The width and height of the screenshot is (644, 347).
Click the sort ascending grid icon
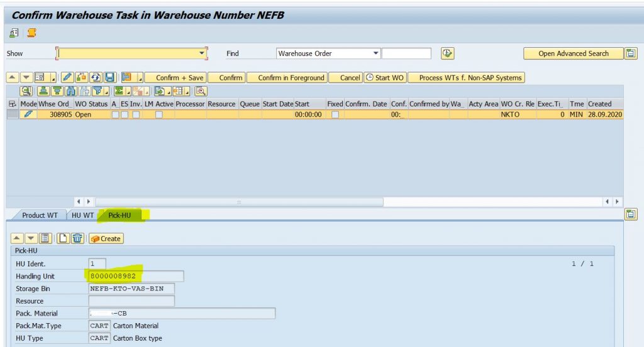[x=43, y=91]
